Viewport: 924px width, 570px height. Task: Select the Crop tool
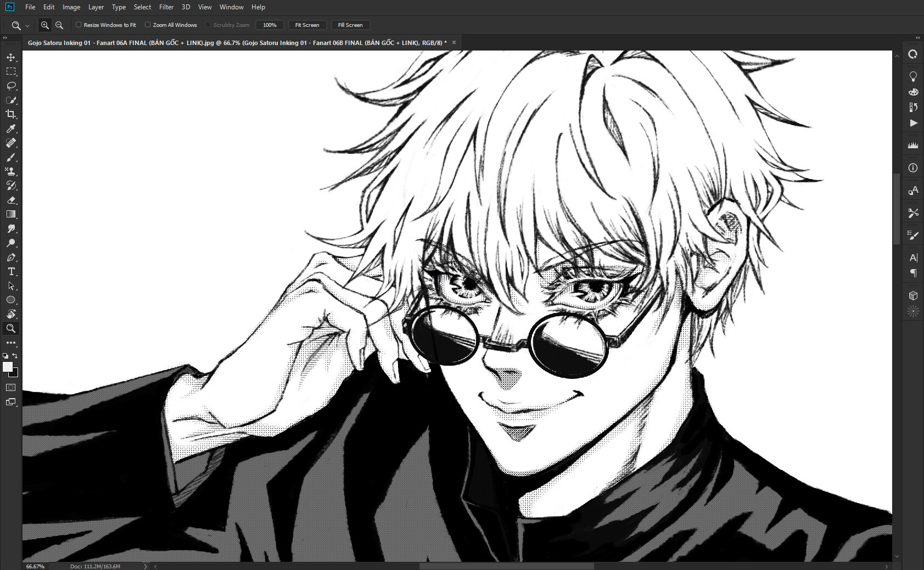click(11, 115)
